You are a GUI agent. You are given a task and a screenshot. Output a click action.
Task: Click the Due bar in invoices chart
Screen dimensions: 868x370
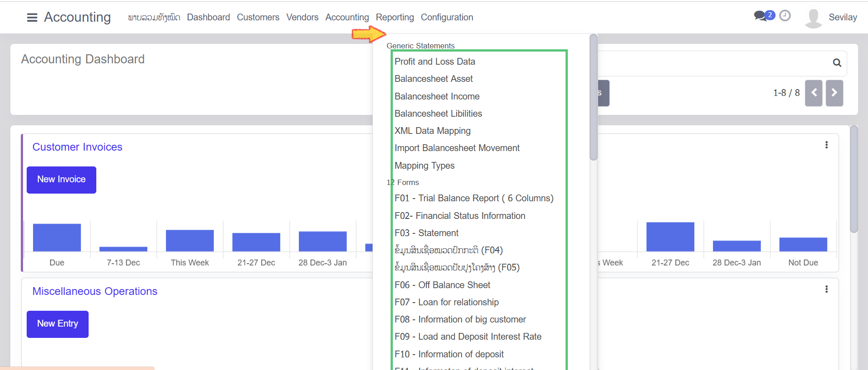click(x=57, y=237)
